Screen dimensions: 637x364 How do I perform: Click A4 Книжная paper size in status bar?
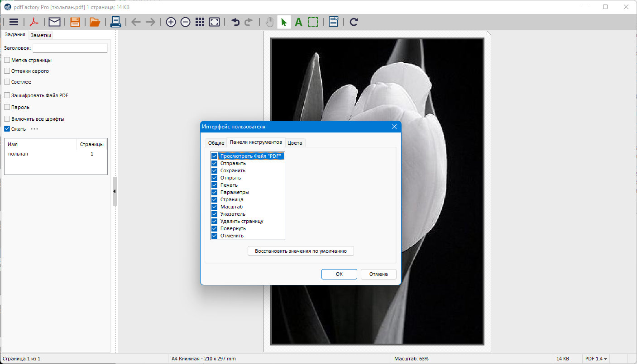204,359
